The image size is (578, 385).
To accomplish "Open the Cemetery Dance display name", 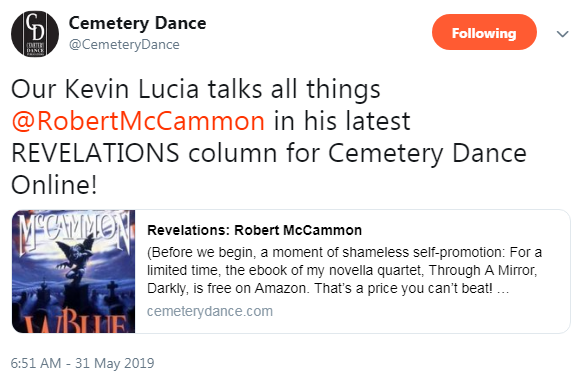I will tap(137, 23).
